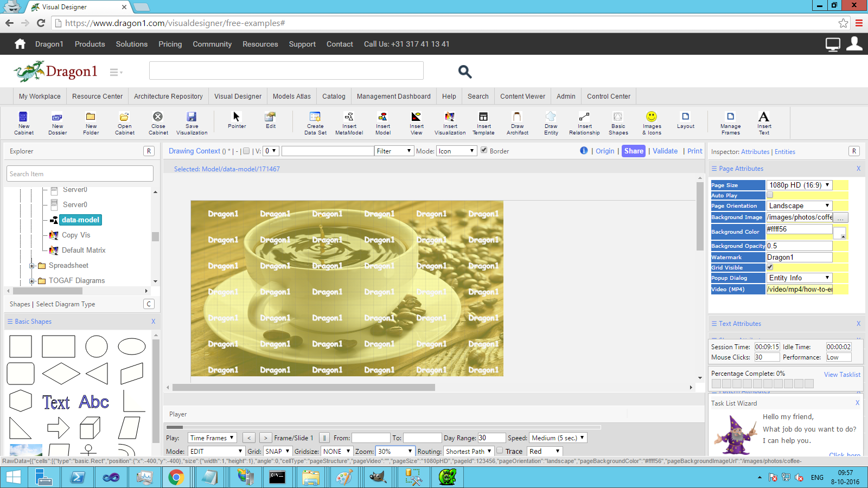868x488 pixels.
Task: Toggle the Border checkbox
Action: 484,150
